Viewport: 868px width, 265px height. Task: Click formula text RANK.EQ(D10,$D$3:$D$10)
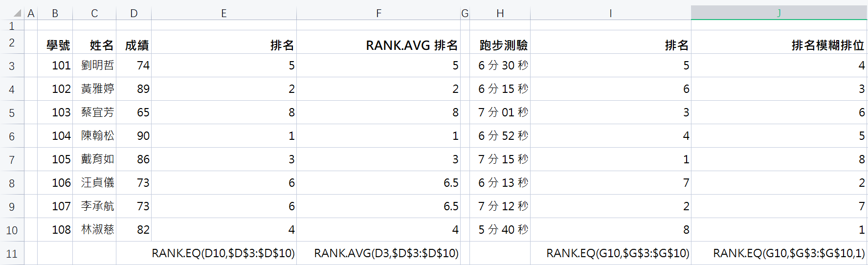(223, 253)
